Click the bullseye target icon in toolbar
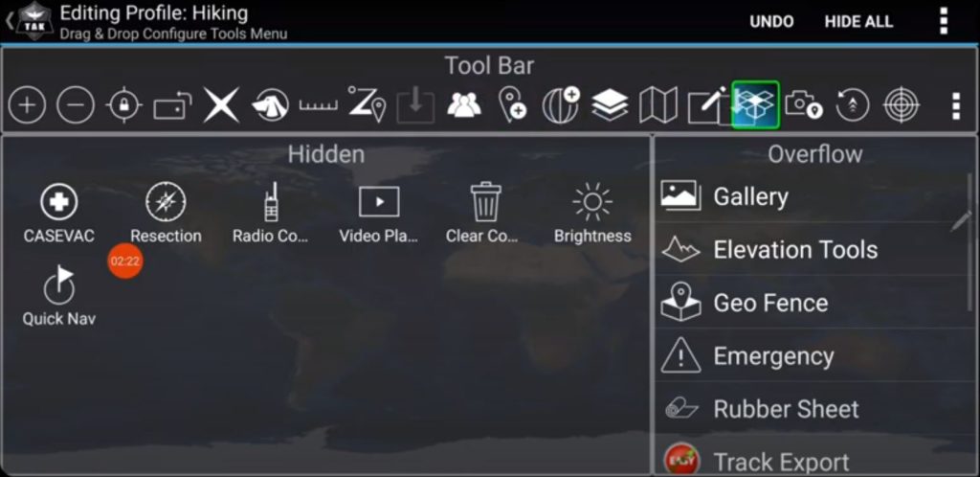This screenshot has height=477, width=980. click(901, 105)
